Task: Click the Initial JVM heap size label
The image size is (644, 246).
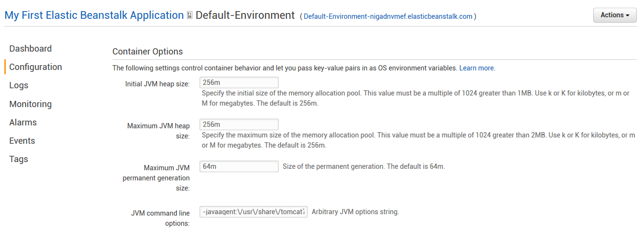Action: 157,84
